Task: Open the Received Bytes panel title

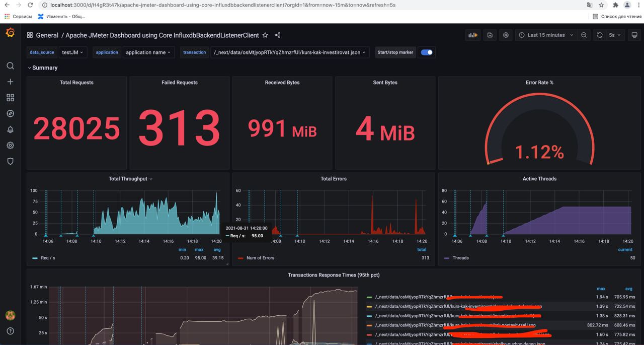Action: 282,83
